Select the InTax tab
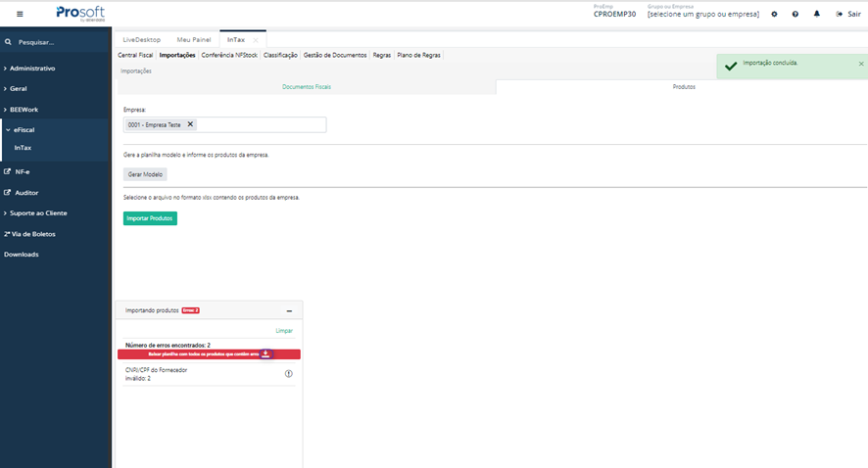The height and width of the screenshot is (468, 868). (x=236, y=40)
